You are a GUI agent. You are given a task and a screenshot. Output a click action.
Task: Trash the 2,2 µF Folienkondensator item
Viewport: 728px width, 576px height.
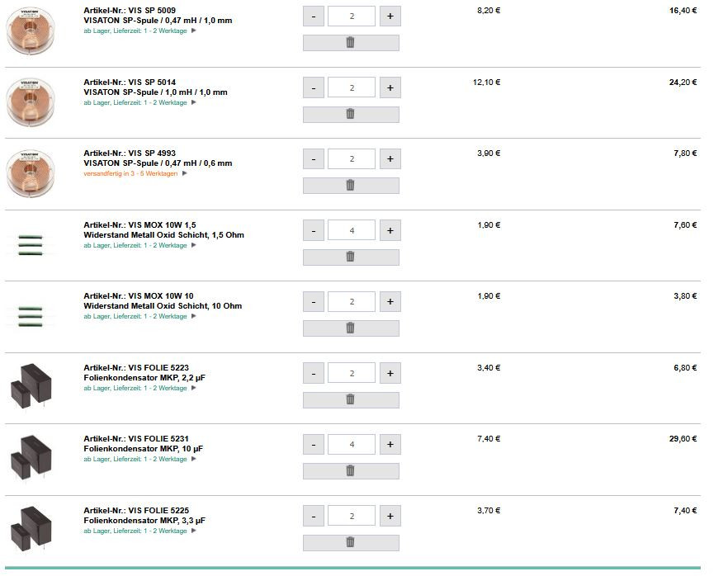pos(351,399)
